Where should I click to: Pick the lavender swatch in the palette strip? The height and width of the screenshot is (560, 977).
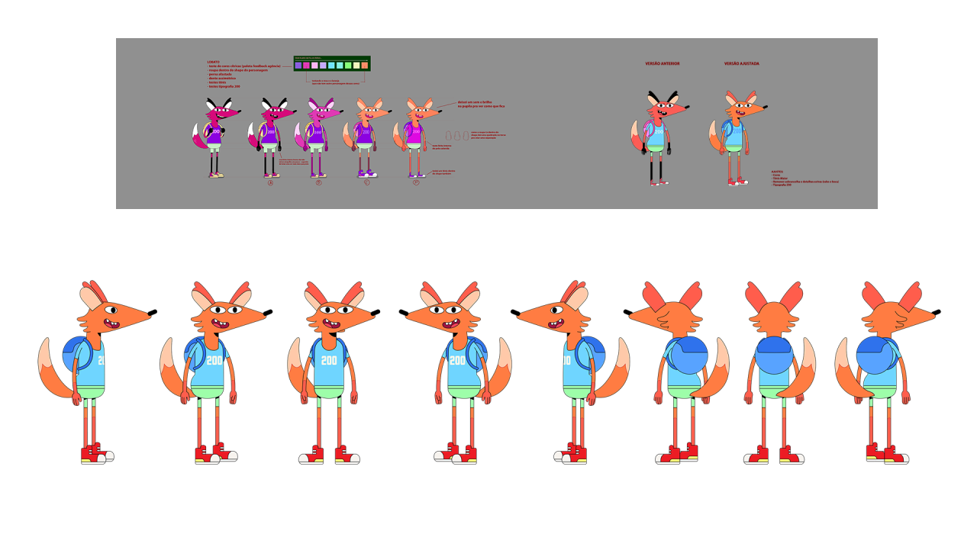[323, 66]
